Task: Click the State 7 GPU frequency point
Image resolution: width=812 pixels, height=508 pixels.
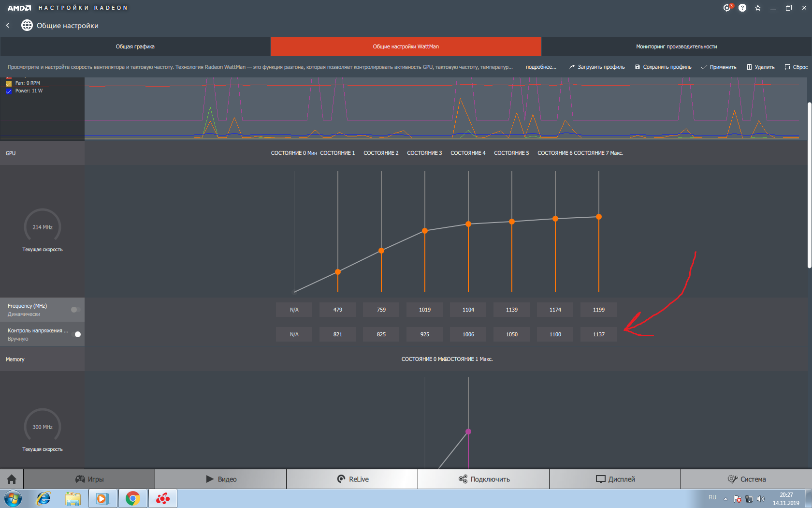Action: [599, 217]
